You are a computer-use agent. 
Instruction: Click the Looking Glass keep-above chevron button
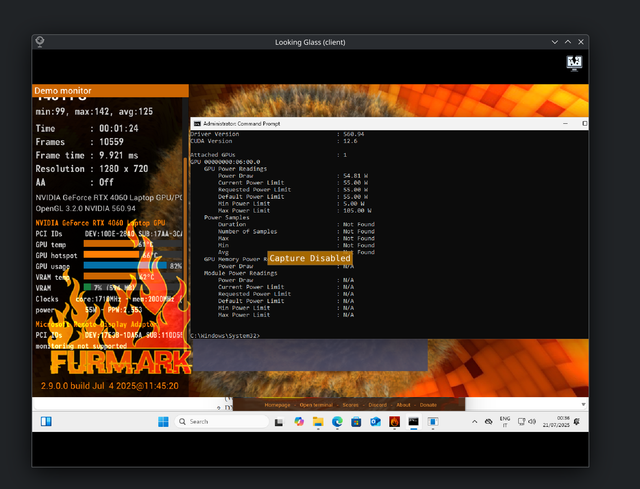(x=568, y=42)
